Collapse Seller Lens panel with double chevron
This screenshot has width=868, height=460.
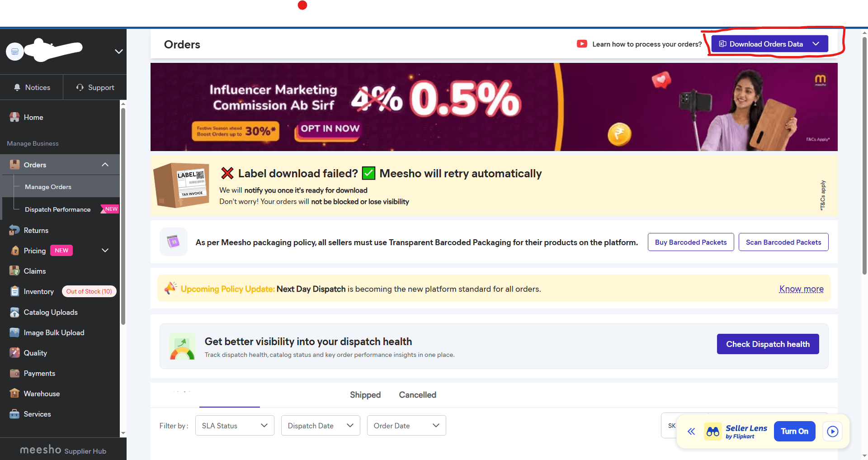coord(691,432)
